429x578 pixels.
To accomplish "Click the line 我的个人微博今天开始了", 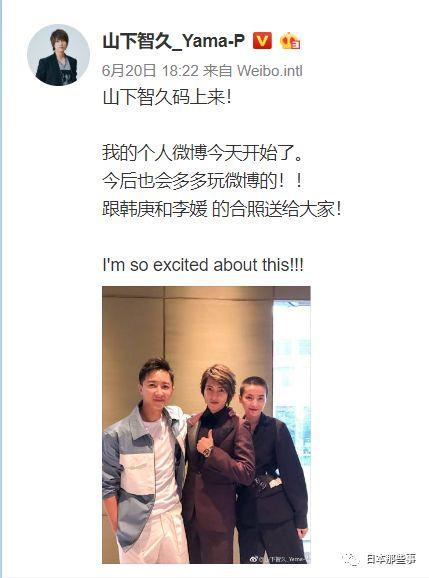I will coord(203,153).
